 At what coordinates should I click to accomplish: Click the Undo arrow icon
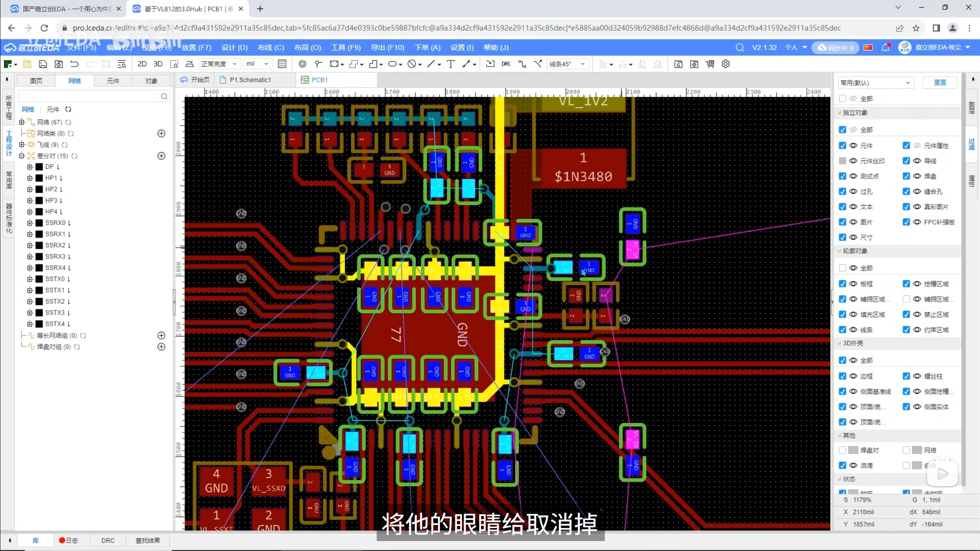[x=74, y=64]
